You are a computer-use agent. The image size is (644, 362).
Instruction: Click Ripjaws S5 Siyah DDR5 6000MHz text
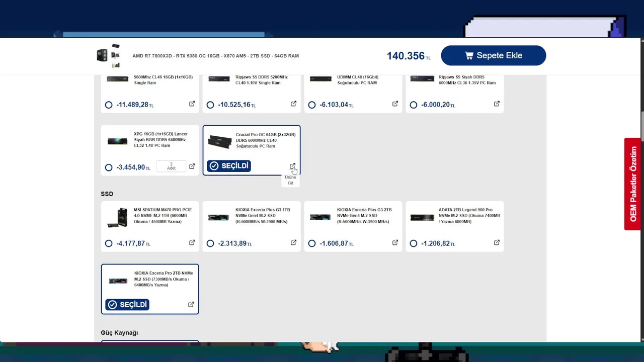467,80
